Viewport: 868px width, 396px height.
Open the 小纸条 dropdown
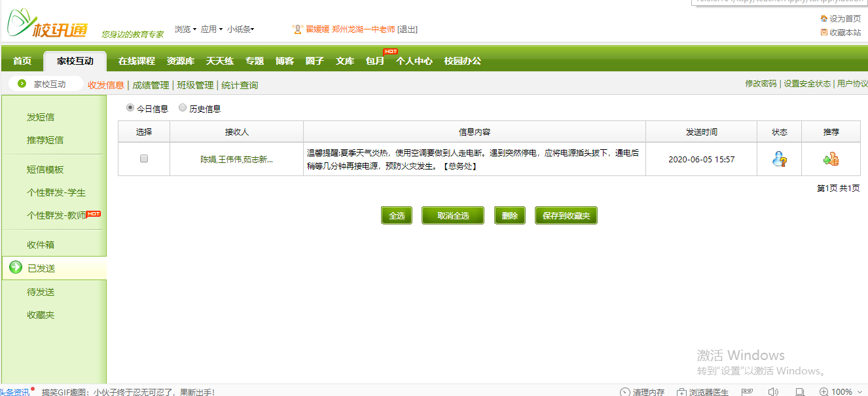(240, 29)
